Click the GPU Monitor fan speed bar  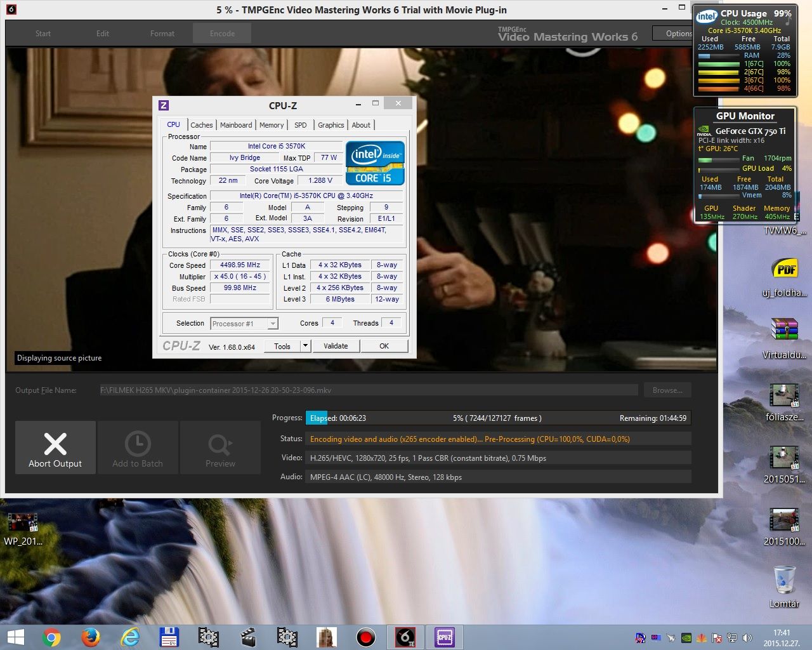pos(719,159)
